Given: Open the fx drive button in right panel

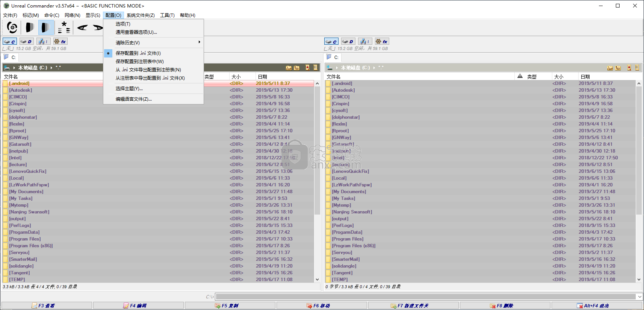Looking at the screenshot, I should pyautogui.click(x=382, y=41).
